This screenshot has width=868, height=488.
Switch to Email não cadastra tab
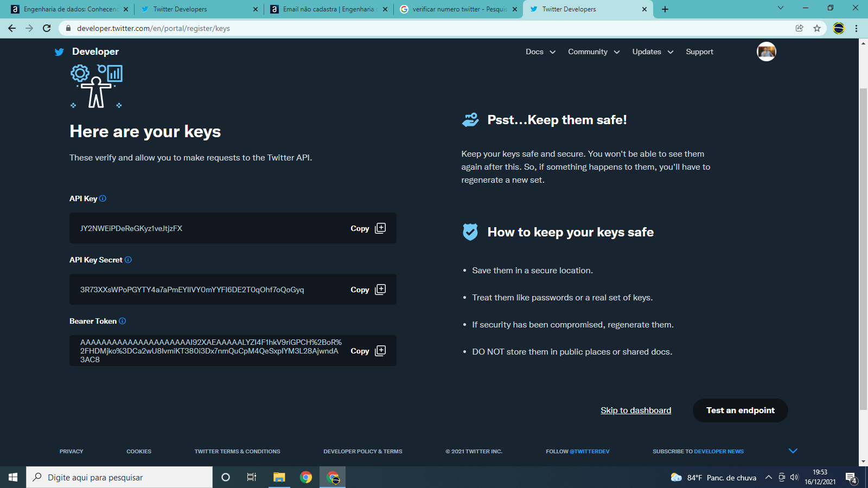(328, 9)
